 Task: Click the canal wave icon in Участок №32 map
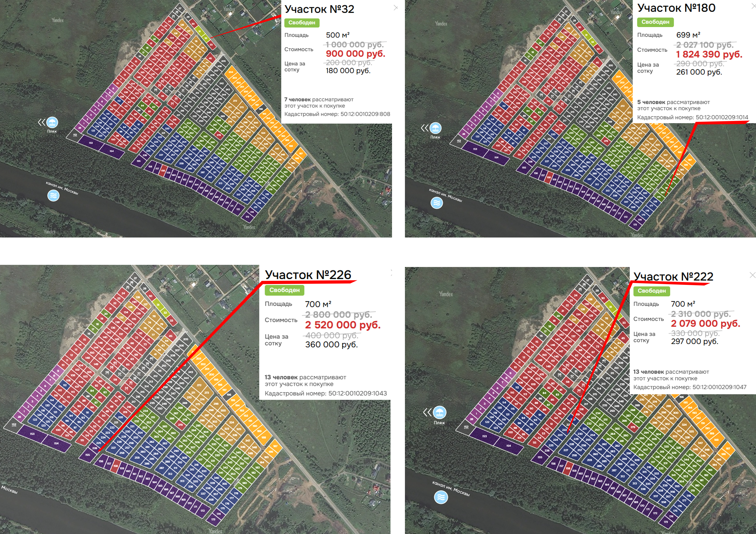(53, 196)
